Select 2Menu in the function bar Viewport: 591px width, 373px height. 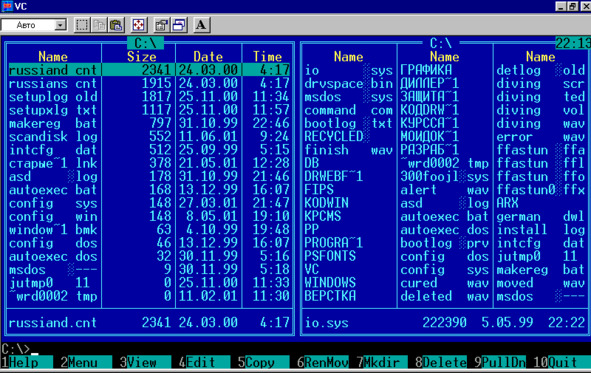(x=79, y=362)
